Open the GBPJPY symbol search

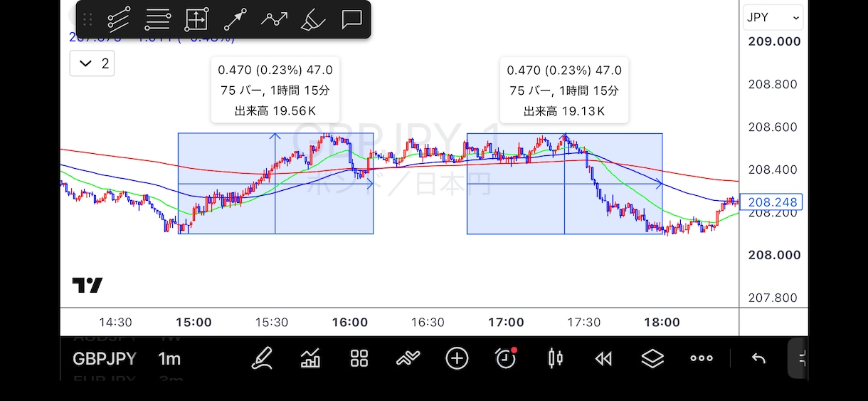(x=104, y=359)
